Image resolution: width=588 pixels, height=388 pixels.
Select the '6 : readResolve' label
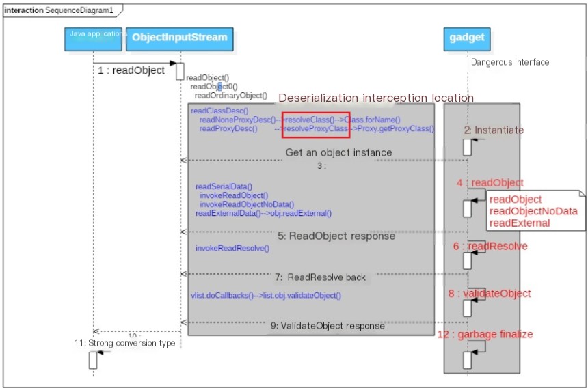pyautogui.click(x=490, y=246)
